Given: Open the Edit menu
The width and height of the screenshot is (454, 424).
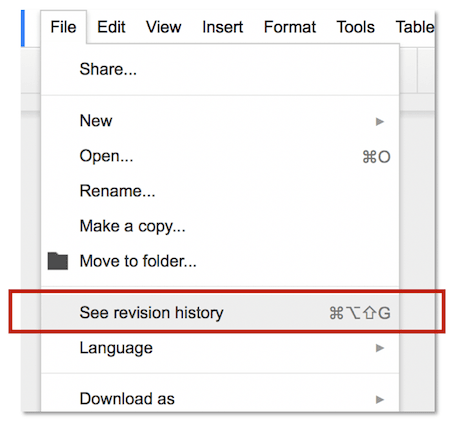Looking at the screenshot, I should [x=111, y=27].
